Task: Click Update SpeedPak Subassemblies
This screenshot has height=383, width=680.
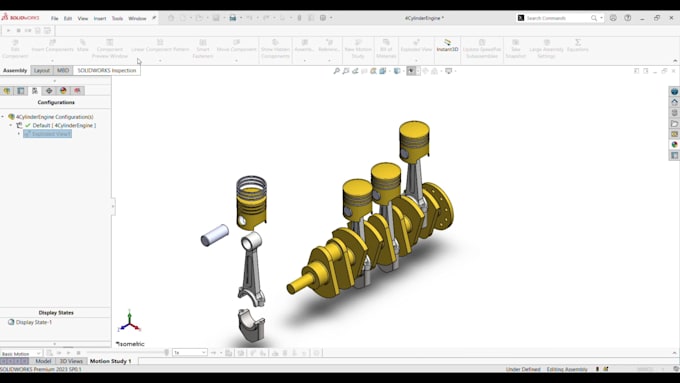Action: 482,49
